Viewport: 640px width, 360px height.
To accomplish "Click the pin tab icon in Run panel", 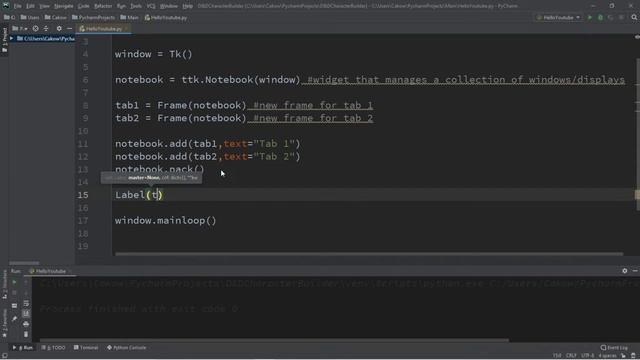I will click(x=14, y=319).
